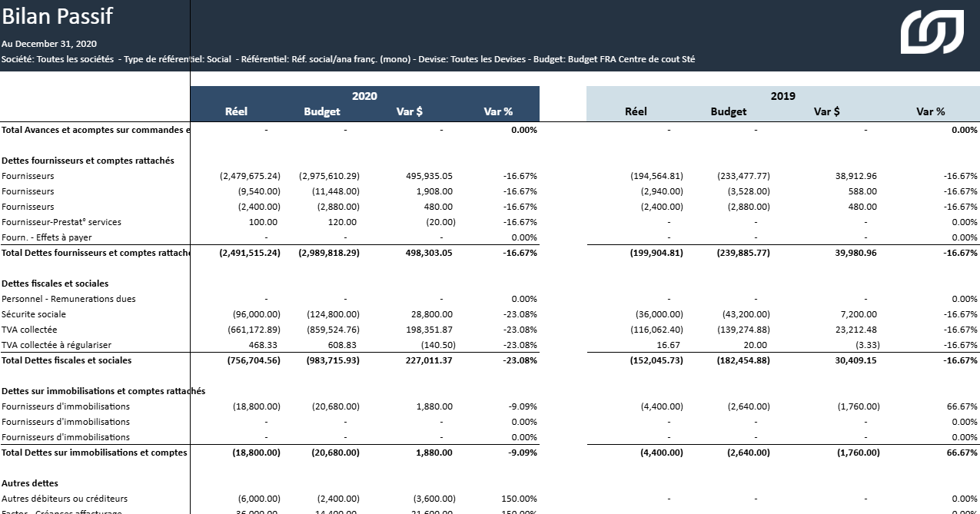
Task: Click the value (2,479,675.24)
Action: (x=250, y=176)
